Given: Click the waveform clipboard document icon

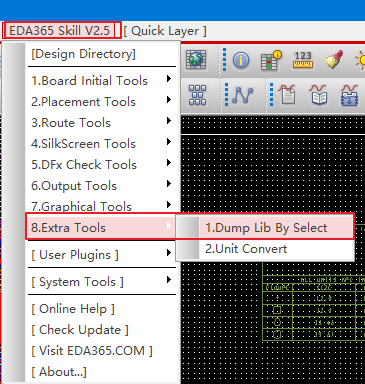Looking at the screenshot, I should click(x=287, y=95).
